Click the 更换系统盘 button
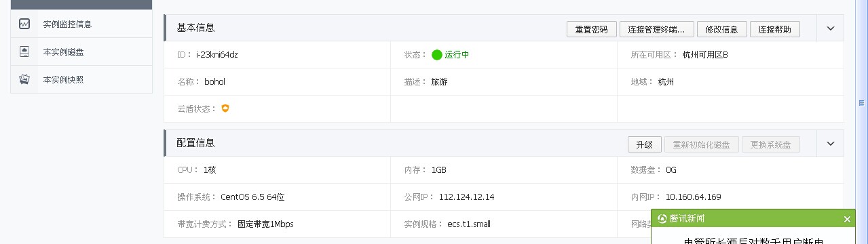The height and width of the screenshot is (244, 868). 771,144
